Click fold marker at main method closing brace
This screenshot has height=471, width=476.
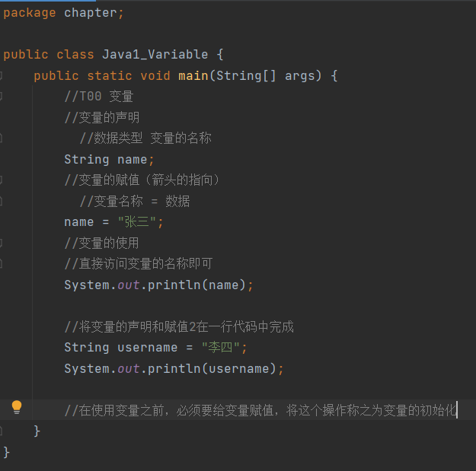point(2,431)
